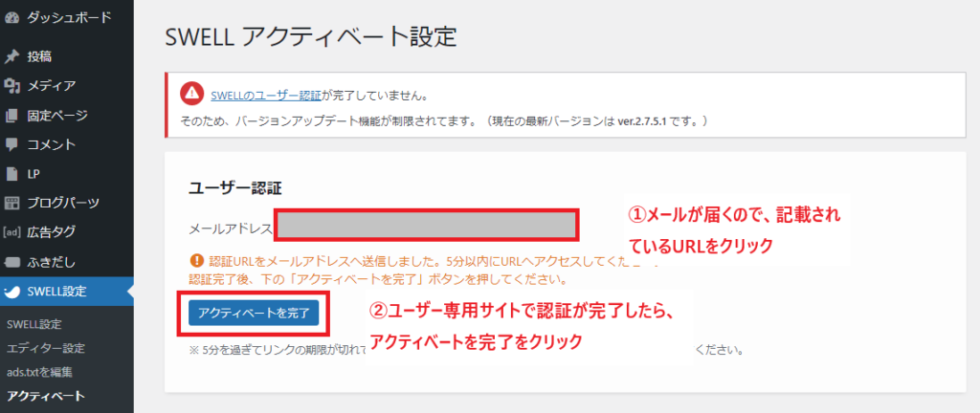Select the アクティベート submenu entry
Viewport: 980px width, 413px height.
[46, 396]
